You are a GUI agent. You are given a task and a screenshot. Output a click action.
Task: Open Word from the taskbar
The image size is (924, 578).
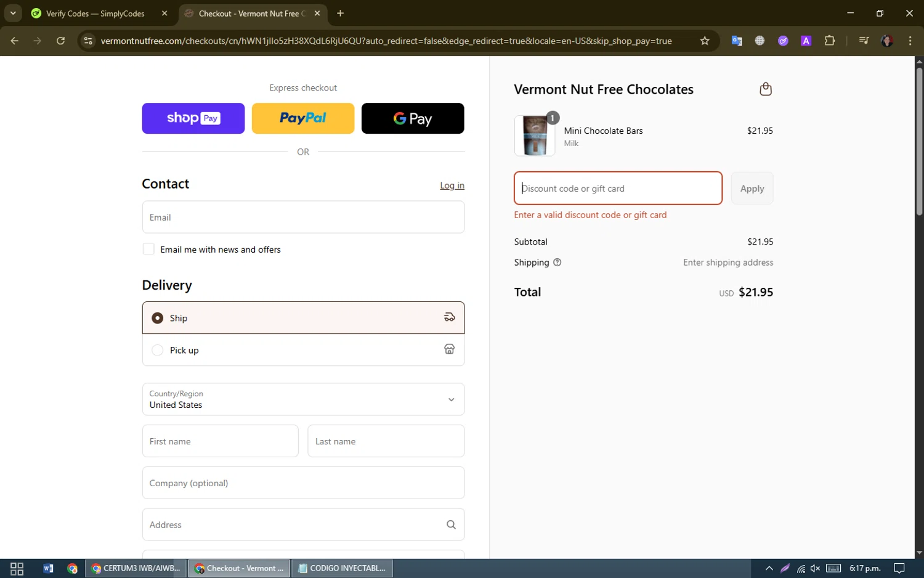coord(48,568)
